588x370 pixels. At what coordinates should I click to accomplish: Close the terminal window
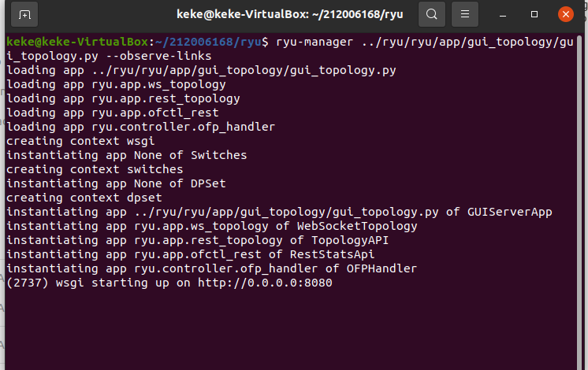(565, 15)
